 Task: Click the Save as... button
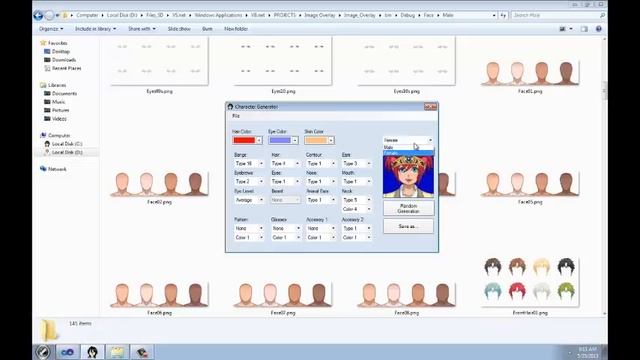409,226
